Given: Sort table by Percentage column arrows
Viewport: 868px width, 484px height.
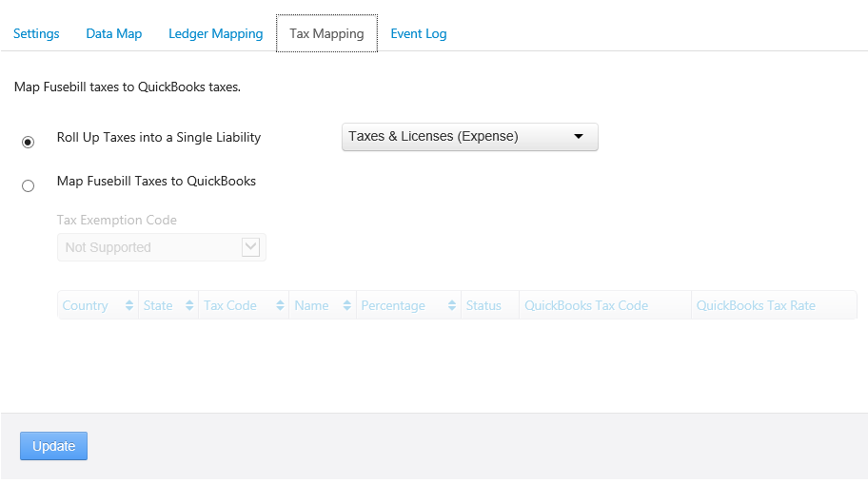Looking at the screenshot, I should (x=452, y=305).
